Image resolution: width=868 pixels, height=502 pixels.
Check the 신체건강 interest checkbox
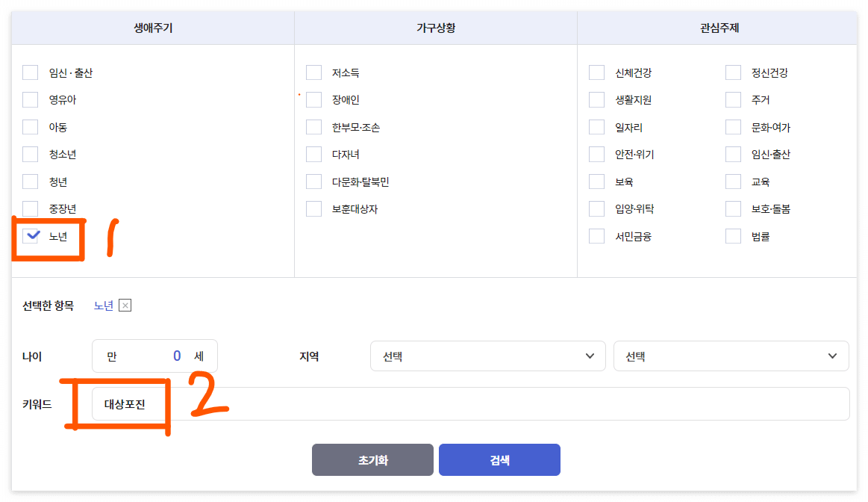(x=596, y=72)
